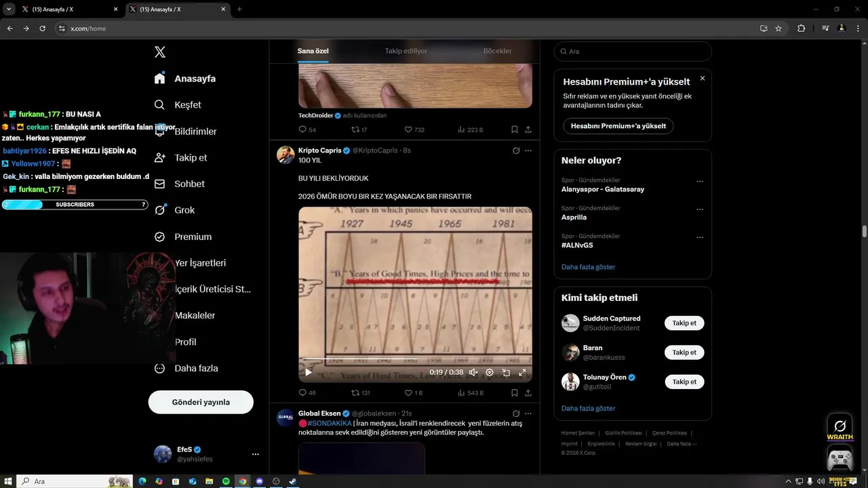868x488 pixels.
Task: Click the x.com/home address bar
Action: tap(407, 28)
